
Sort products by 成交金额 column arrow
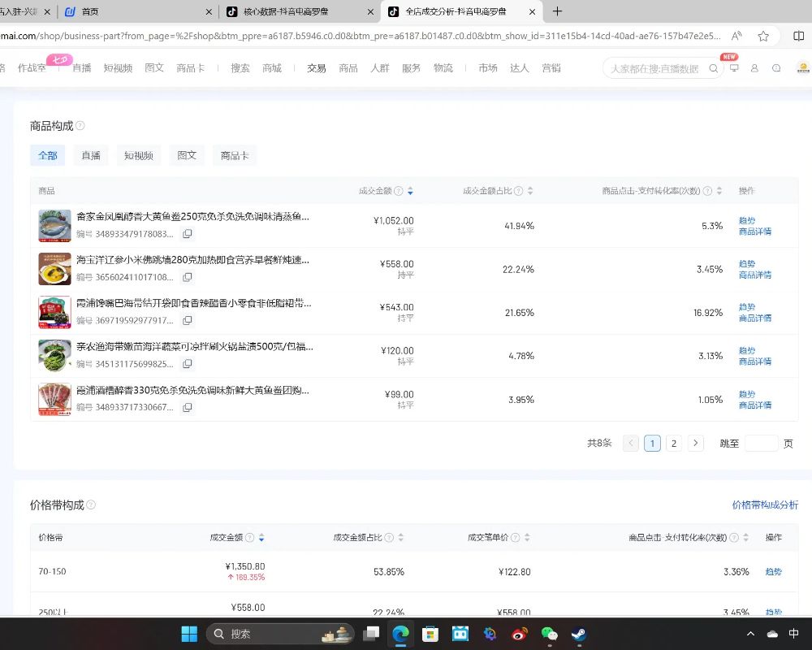pyautogui.click(x=410, y=191)
